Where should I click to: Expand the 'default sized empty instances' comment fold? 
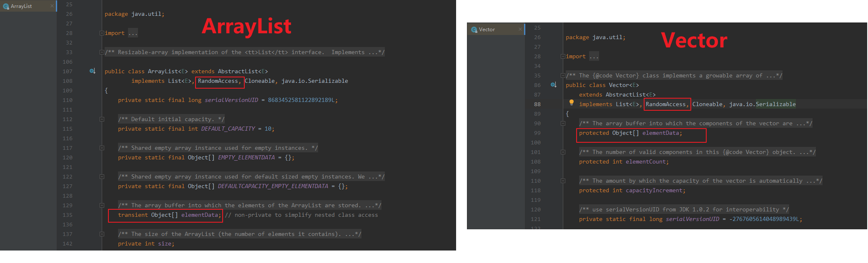coord(102,176)
